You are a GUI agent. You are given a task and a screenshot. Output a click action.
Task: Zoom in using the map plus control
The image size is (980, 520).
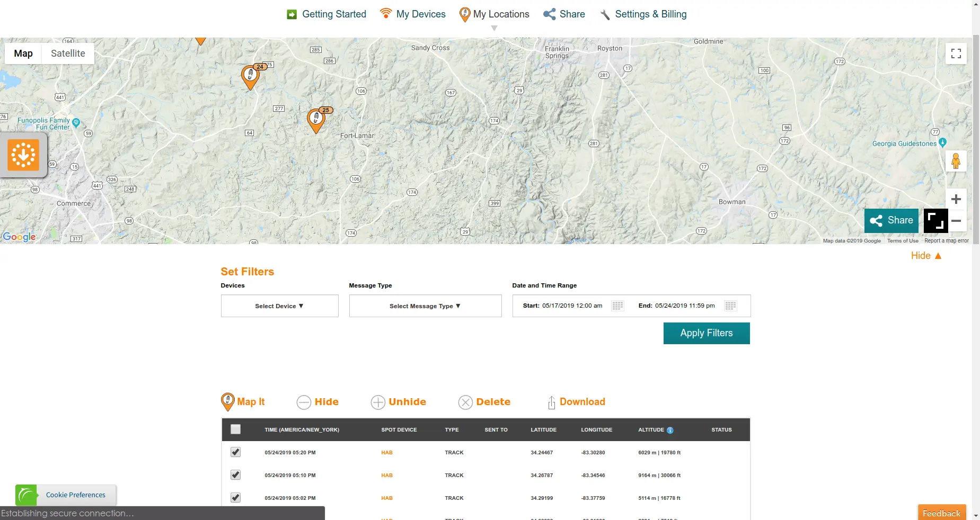point(956,200)
